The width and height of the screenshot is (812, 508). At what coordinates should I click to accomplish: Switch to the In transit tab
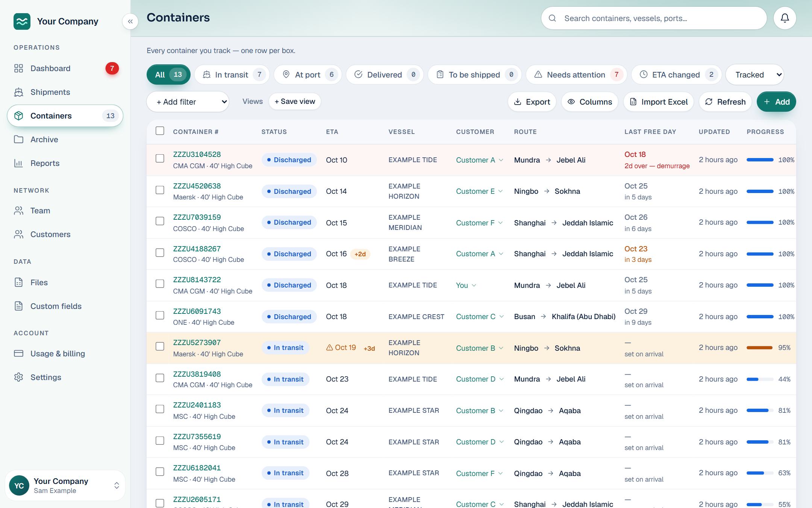[x=232, y=75]
